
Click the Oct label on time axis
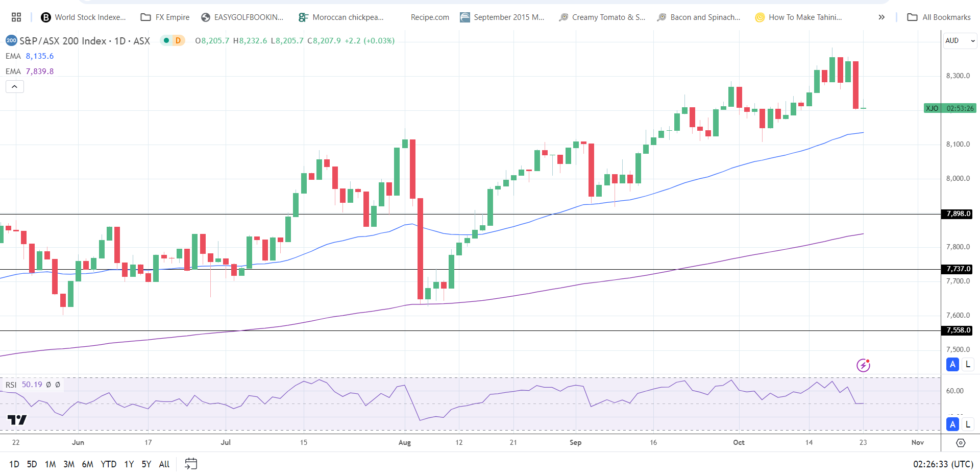tap(739, 443)
